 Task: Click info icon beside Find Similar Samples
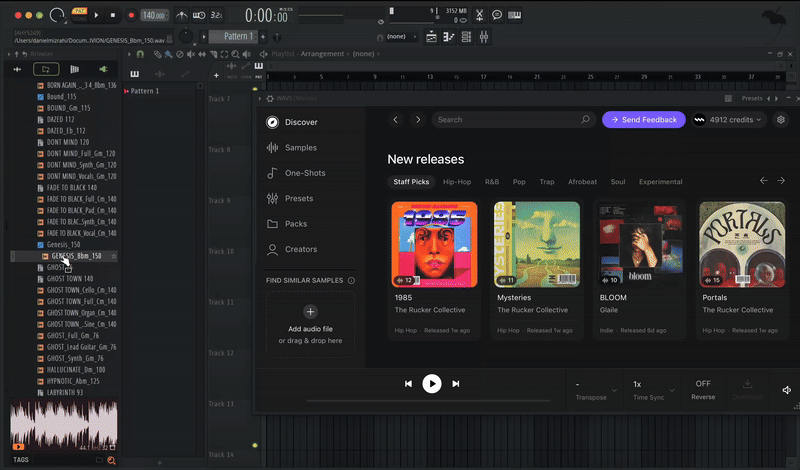(351, 280)
